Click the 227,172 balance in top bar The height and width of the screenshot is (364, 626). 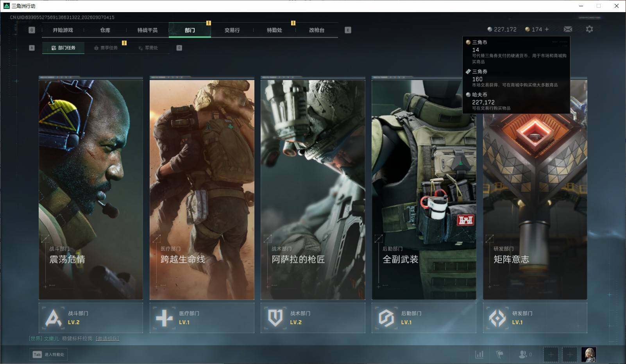505,29
